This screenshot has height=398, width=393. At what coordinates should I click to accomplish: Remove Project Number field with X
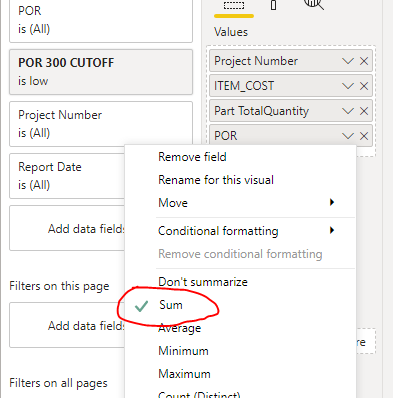364,61
